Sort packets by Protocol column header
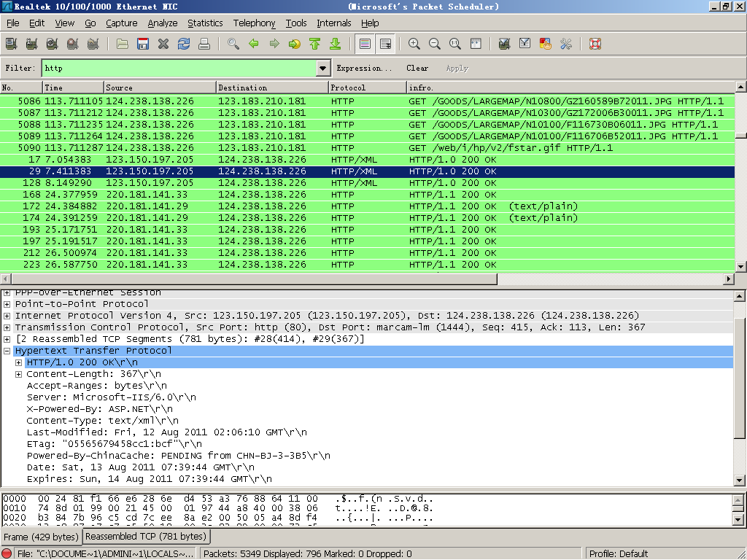This screenshot has width=747, height=560. tap(368, 87)
